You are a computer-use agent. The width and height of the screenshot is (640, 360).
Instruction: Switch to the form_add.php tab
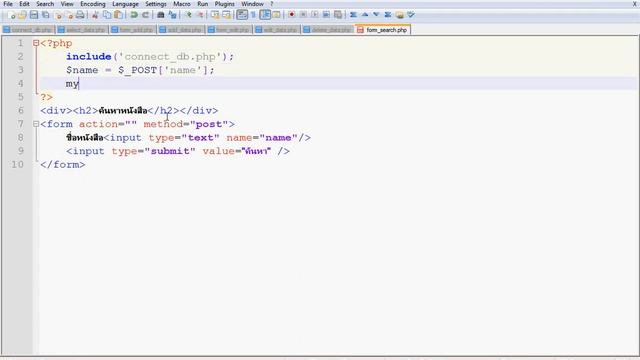click(x=133, y=30)
